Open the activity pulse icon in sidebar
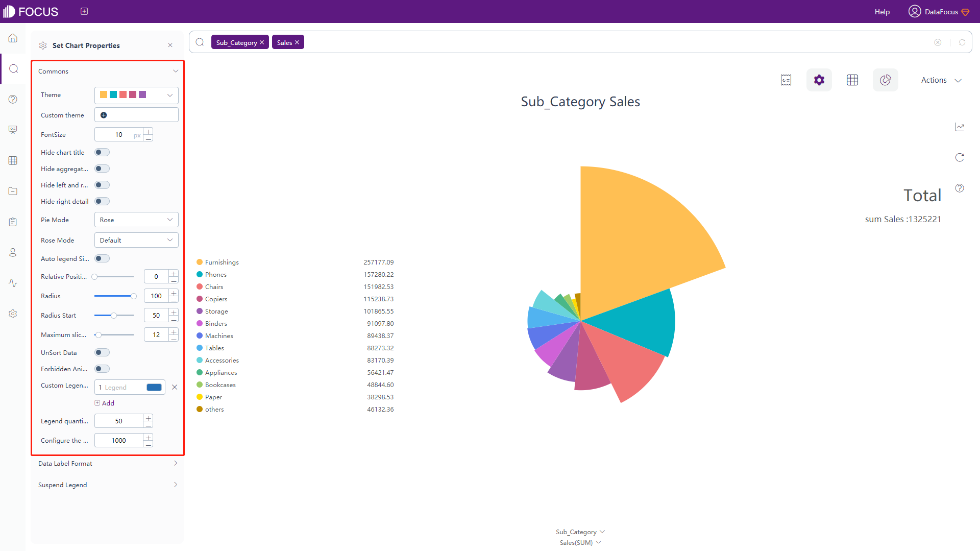 coord(13,283)
